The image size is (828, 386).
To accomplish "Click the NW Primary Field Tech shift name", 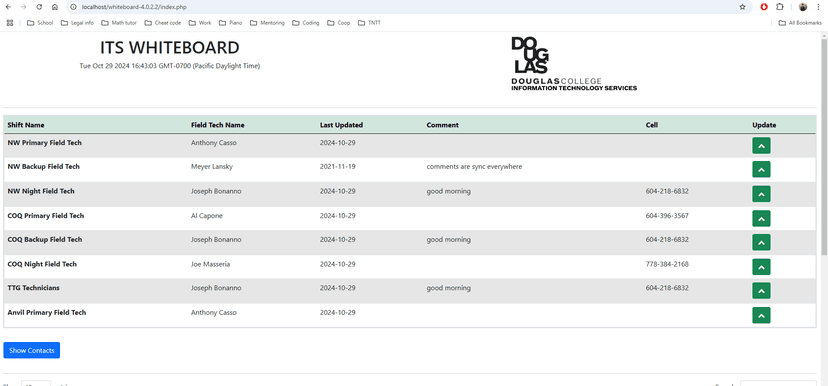I will [x=44, y=143].
